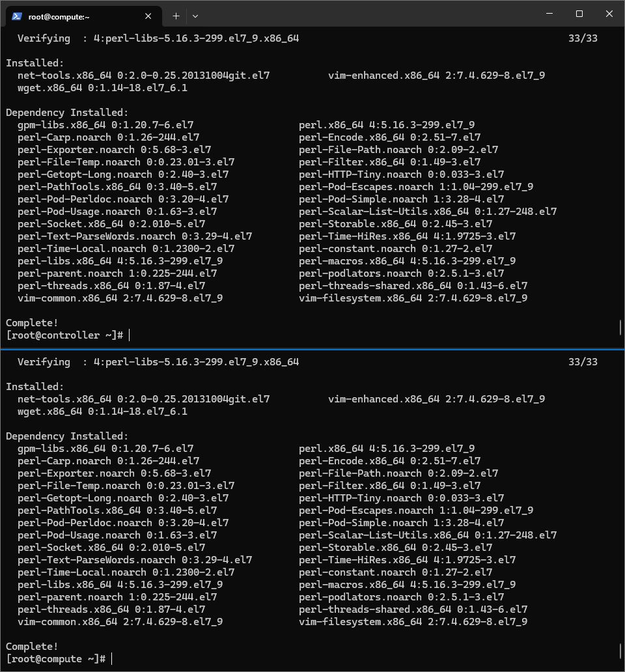Expand the new tab profile dropdown
This screenshot has width=625, height=672.
195,16
